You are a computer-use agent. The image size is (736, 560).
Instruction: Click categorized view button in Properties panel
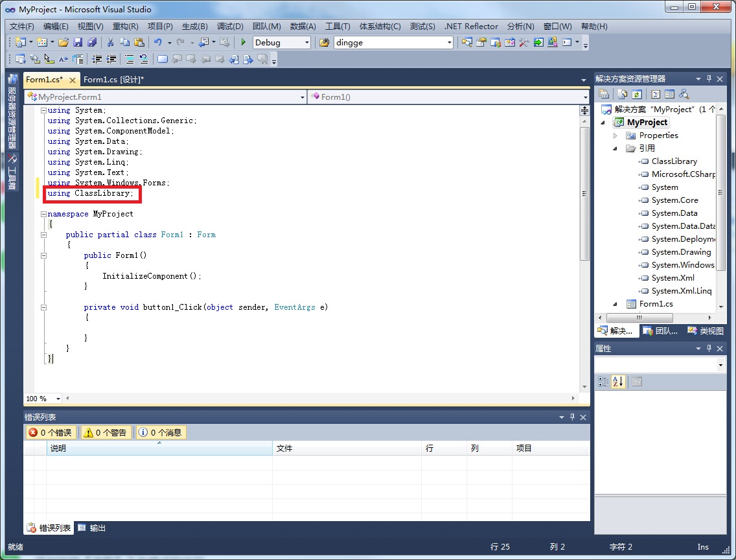[603, 382]
